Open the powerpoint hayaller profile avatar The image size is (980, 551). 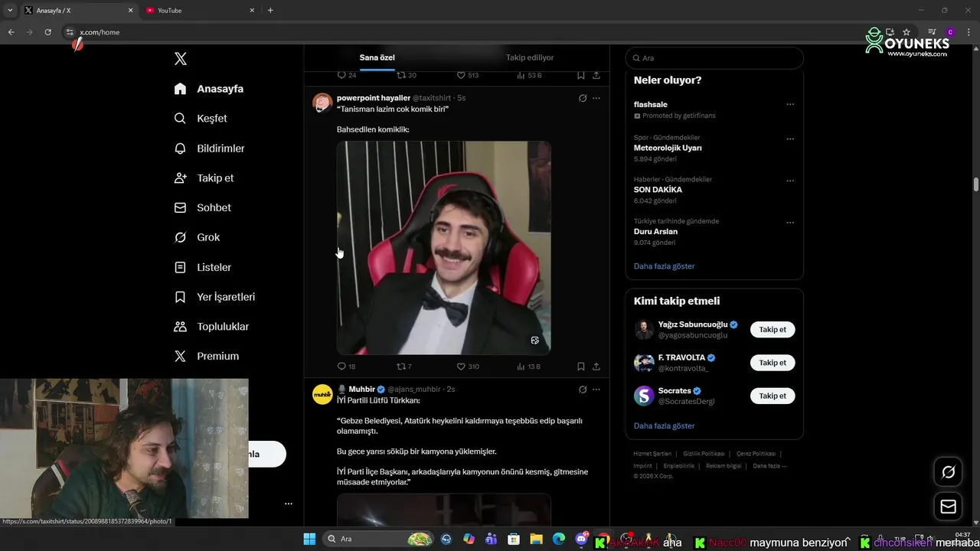[x=322, y=103]
